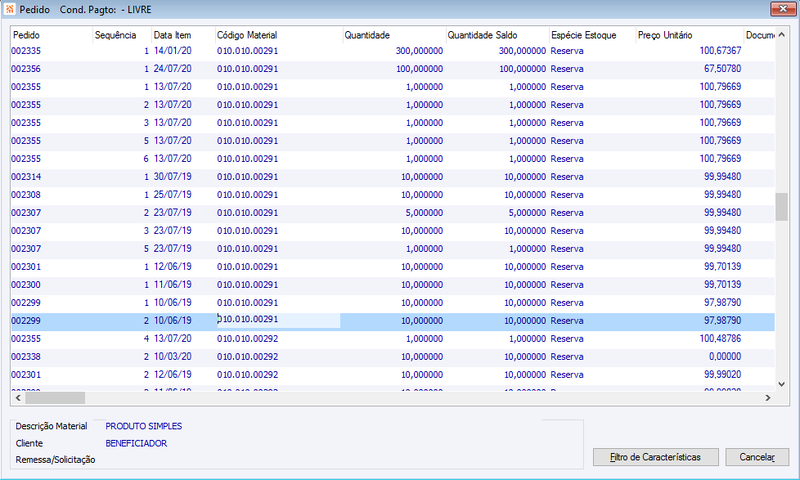Select order 002300 cell
The image size is (800, 480).
point(26,285)
